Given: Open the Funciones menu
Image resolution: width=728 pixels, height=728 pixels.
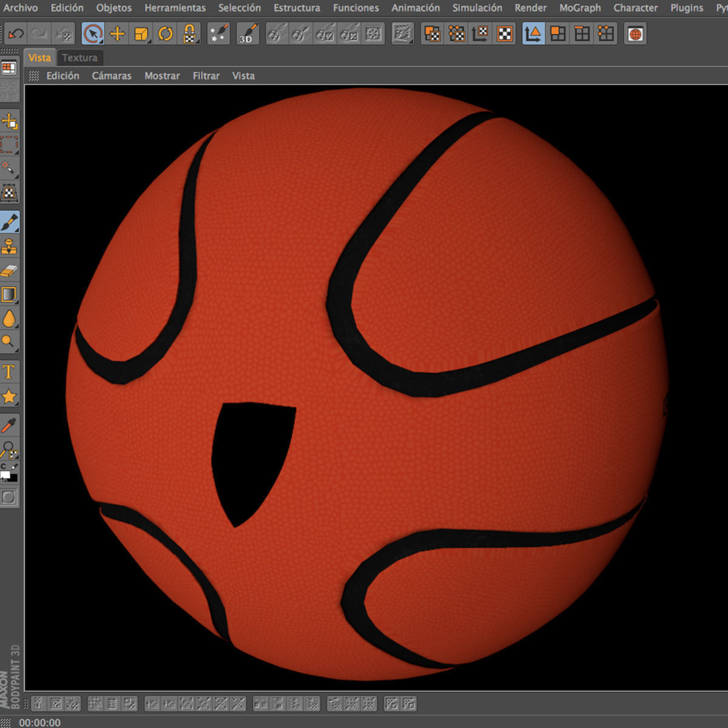Looking at the screenshot, I should click(356, 8).
